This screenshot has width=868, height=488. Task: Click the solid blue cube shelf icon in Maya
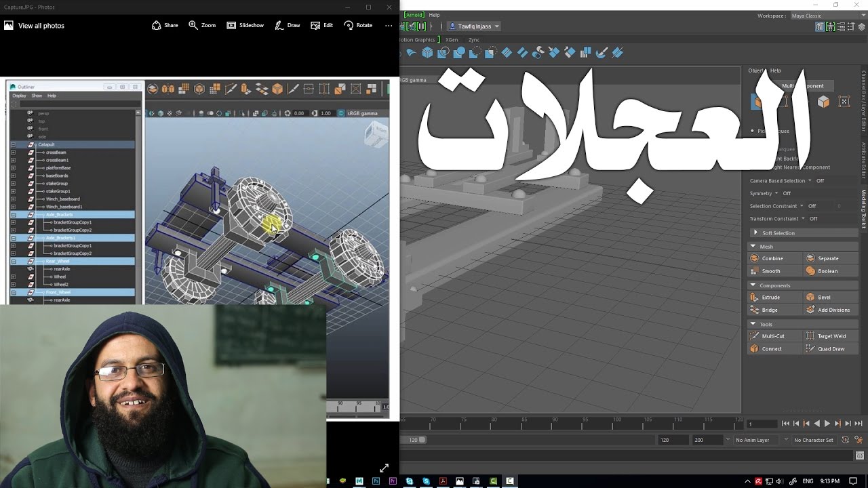(x=427, y=52)
